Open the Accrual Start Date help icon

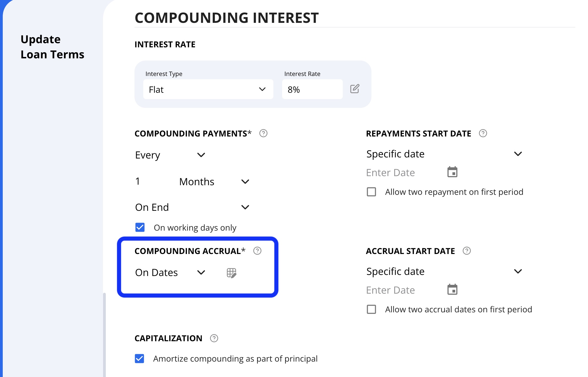466,251
